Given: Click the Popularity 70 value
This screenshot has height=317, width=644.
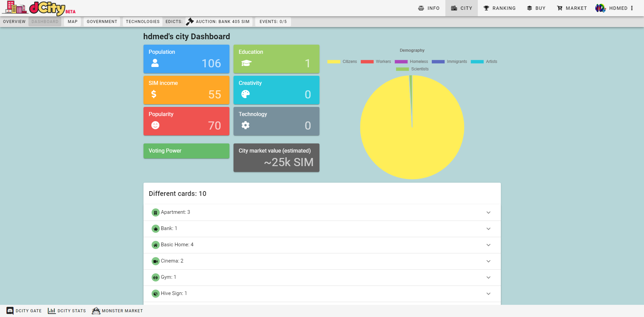Looking at the screenshot, I should 215,126.
